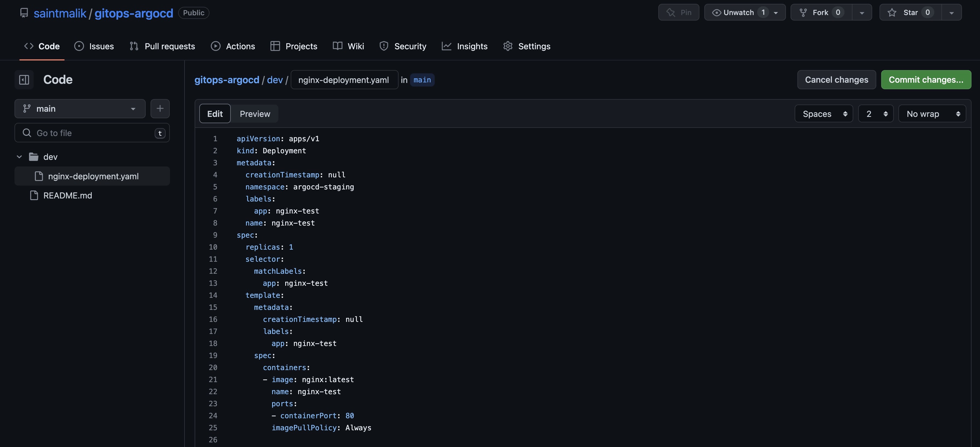Click the replicas: 1 line
The width and height of the screenshot is (980, 447).
pyautogui.click(x=269, y=247)
